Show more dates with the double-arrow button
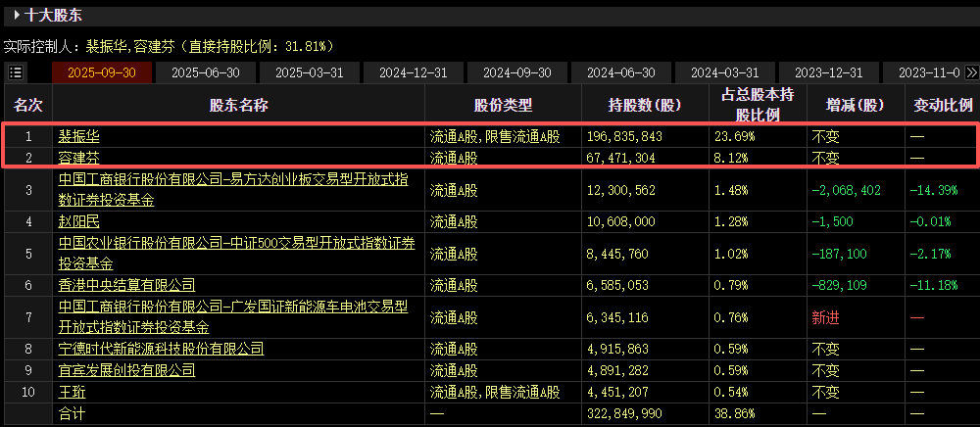 coord(971,72)
